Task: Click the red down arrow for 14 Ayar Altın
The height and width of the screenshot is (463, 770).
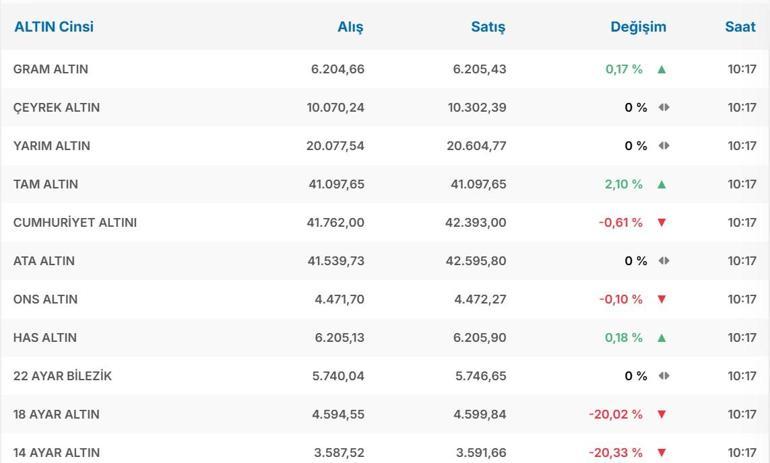Action: 662,453
